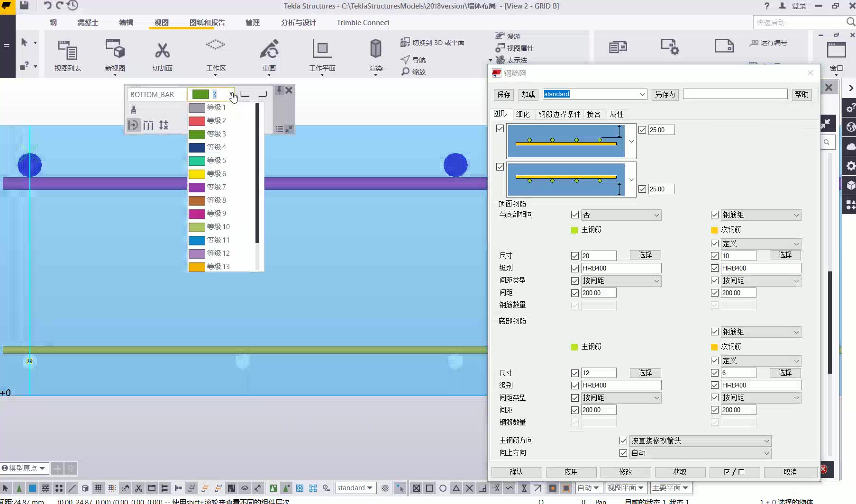Click the top main bar 间距 200.00 field
The image size is (856, 504).
[x=599, y=293]
